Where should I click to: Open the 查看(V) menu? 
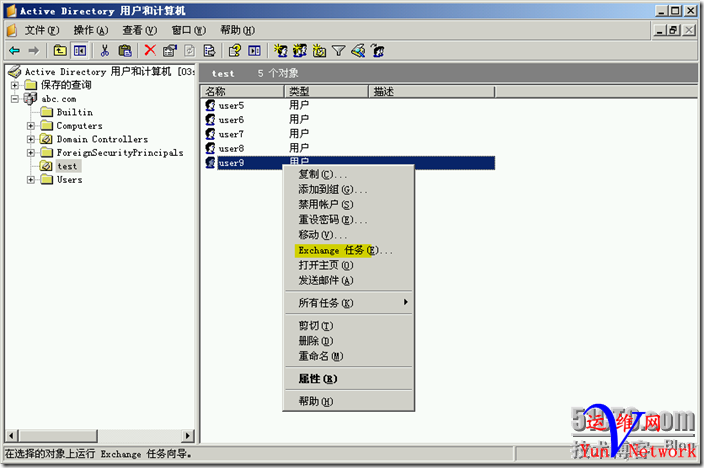140,30
